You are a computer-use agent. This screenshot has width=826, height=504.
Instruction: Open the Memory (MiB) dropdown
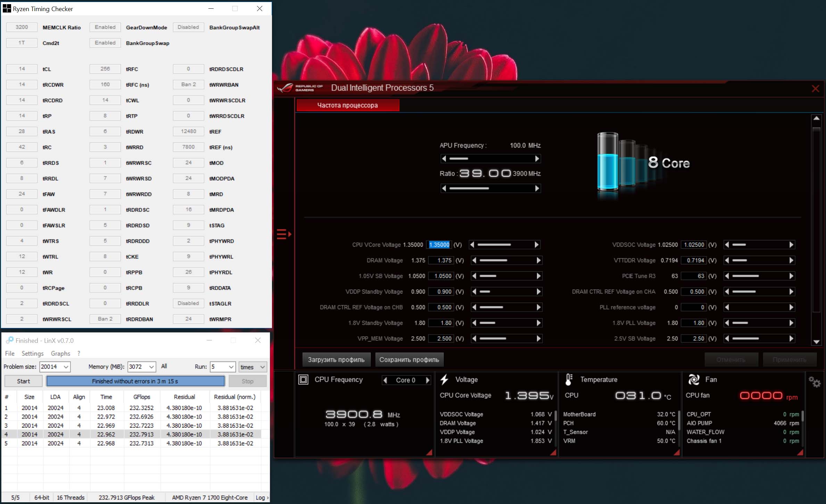pos(151,367)
